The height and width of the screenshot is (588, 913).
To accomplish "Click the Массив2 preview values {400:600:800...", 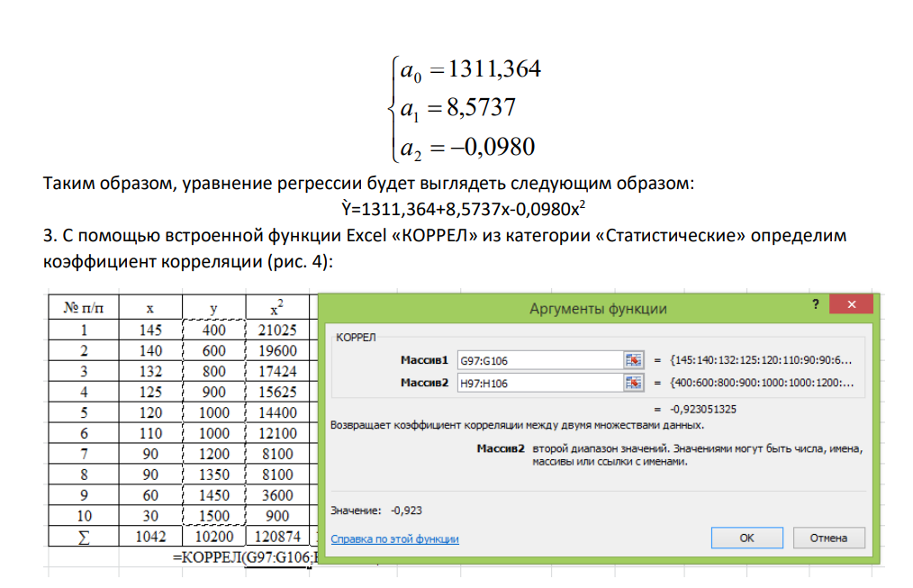I will point(762,383).
